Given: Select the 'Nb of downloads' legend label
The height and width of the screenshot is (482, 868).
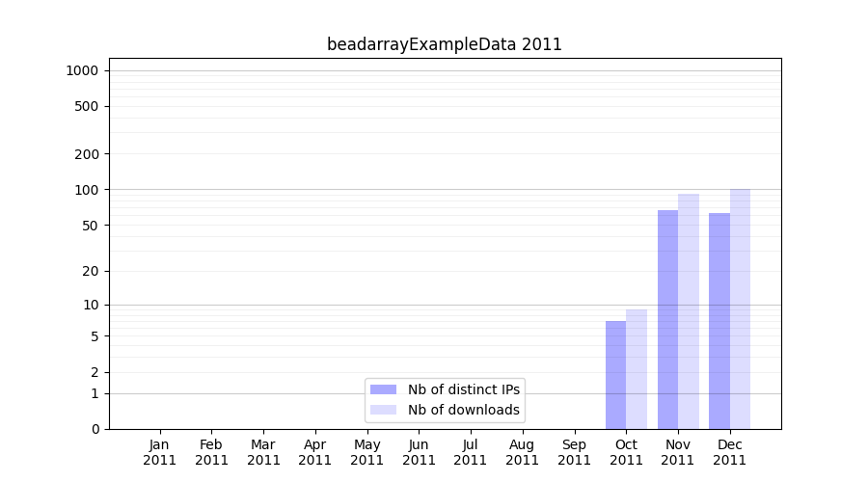Looking at the screenshot, I should coord(464,410).
